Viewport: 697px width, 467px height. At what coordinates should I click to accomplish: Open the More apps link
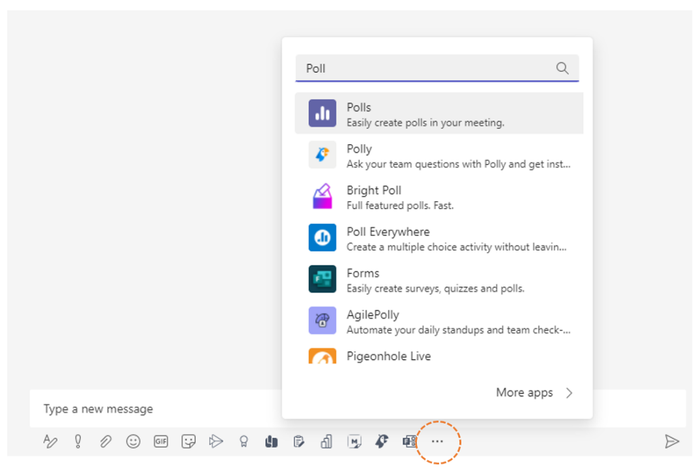point(524,393)
